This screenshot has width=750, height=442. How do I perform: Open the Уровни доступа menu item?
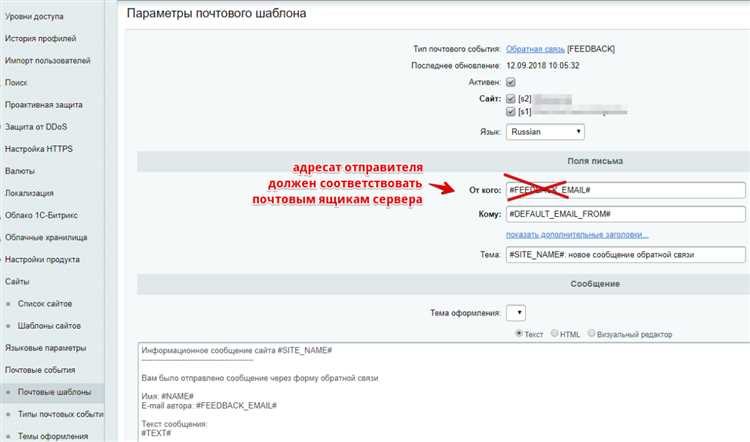coord(34,16)
